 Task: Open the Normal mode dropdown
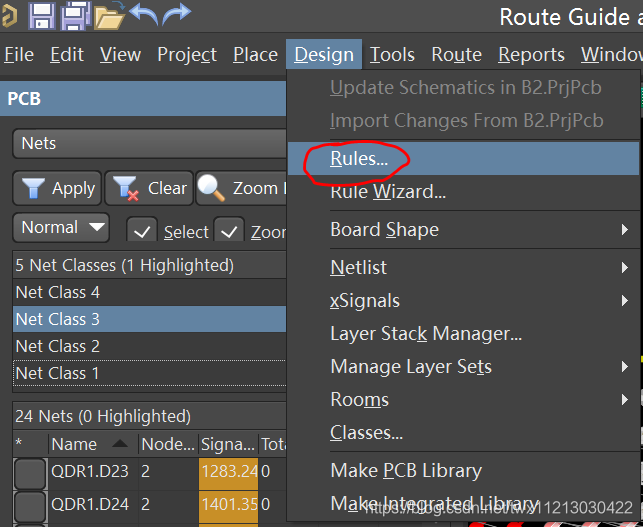pos(61,227)
